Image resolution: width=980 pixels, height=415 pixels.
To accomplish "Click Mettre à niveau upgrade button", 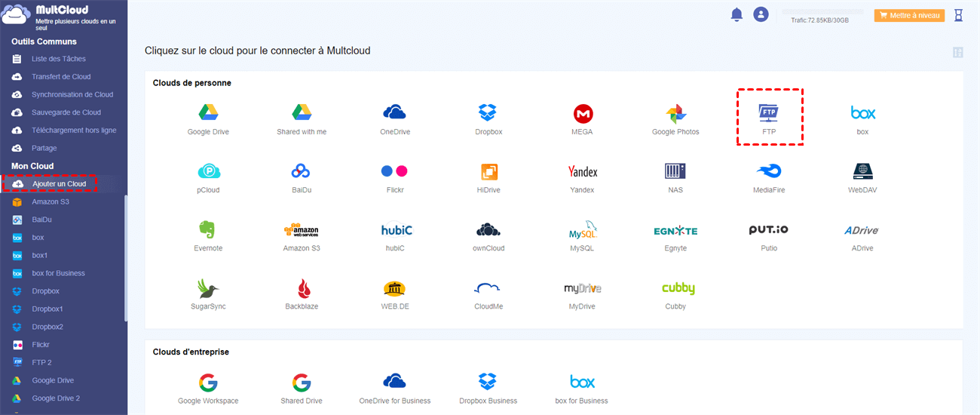I will pyautogui.click(x=909, y=15).
